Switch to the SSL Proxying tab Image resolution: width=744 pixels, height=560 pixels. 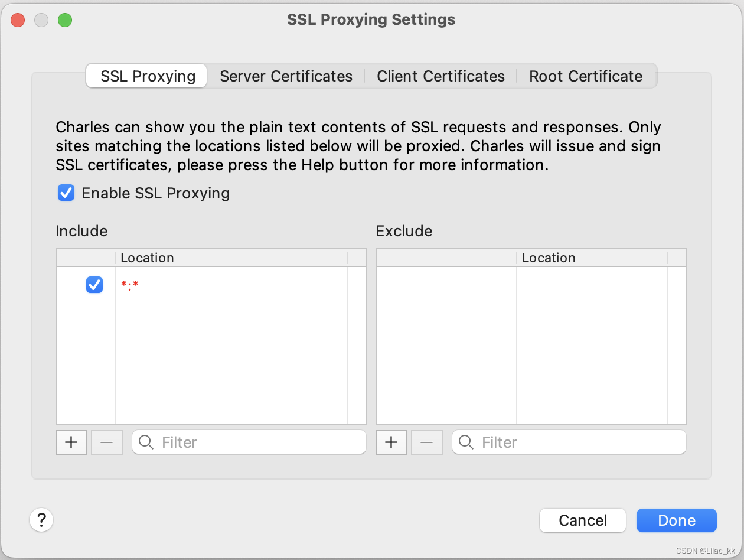click(x=147, y=76)
